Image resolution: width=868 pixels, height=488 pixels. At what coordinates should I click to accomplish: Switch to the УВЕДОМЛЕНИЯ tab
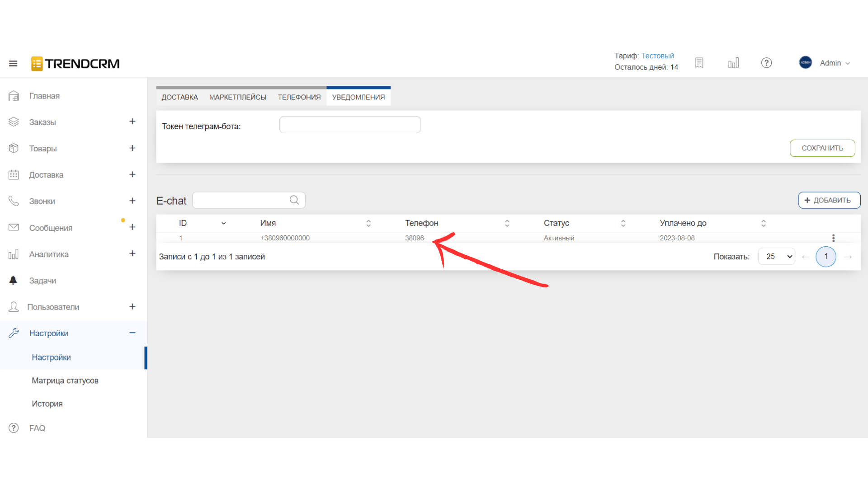(359, 97)
